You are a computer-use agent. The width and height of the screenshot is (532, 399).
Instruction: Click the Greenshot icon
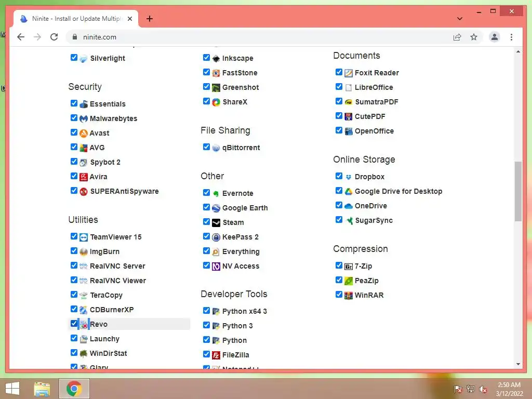[216, 87]
